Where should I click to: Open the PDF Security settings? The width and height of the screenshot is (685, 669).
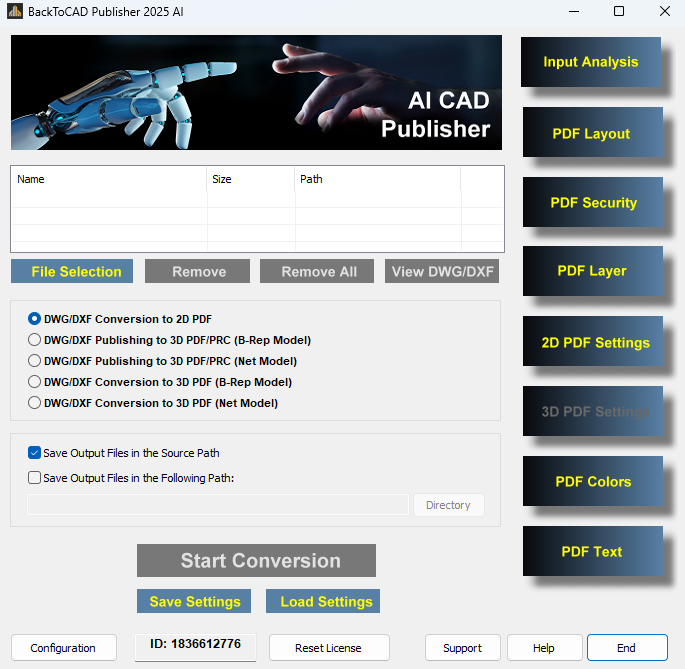(x=592, y=202)
